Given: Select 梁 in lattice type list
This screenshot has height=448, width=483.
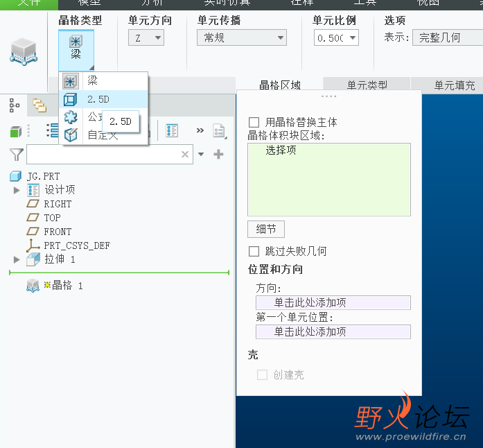Looking at the screenshot, I should [103, 81].
